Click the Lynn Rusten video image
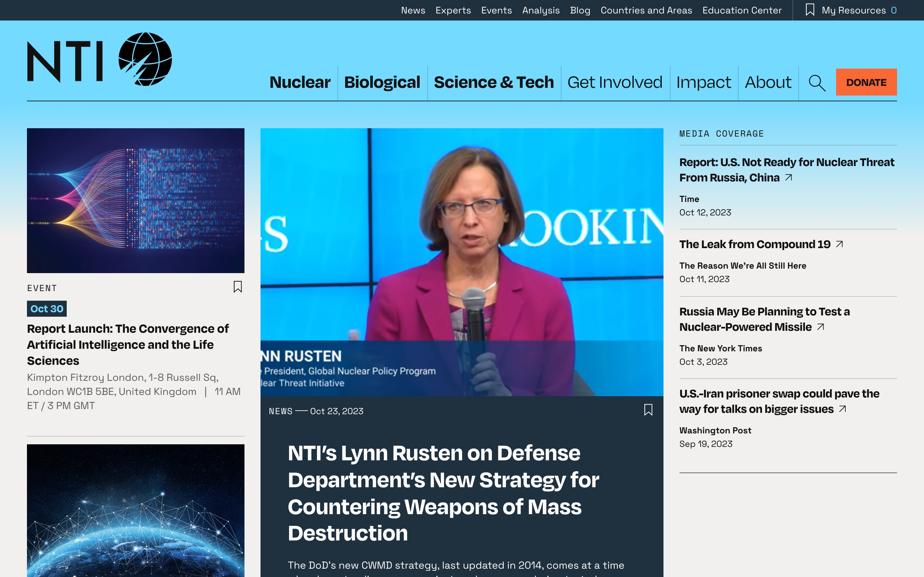 462,262
